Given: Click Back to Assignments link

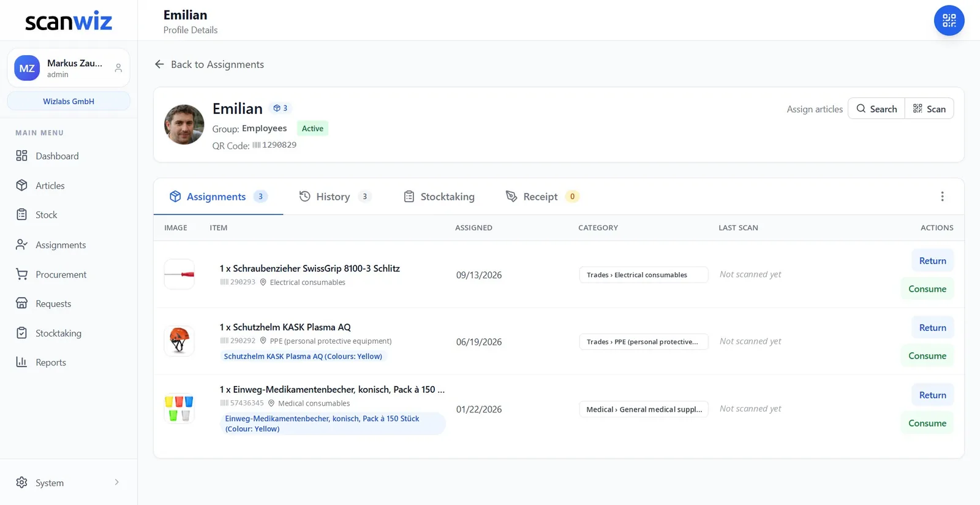Looking at the screenshot, I should point(209,64).
